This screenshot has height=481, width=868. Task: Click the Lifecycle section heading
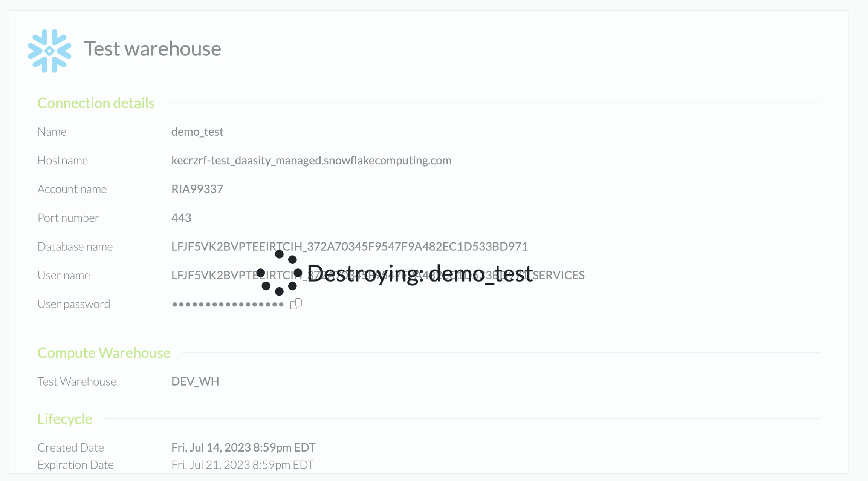tap(65, 419)
